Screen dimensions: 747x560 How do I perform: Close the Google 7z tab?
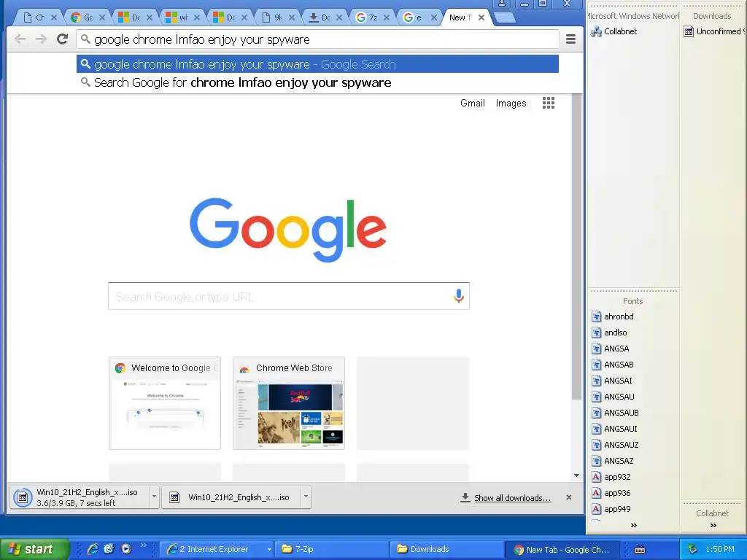[387, 17]
